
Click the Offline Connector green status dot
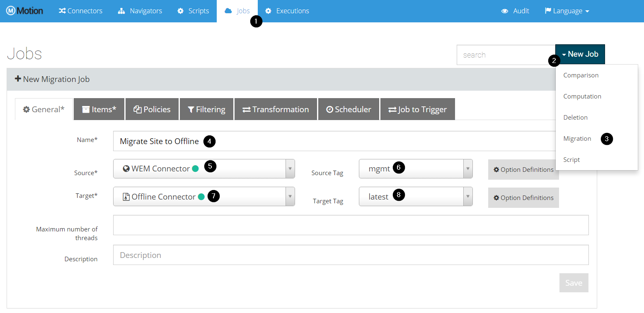pyautogui.click(x=201, y=197)
